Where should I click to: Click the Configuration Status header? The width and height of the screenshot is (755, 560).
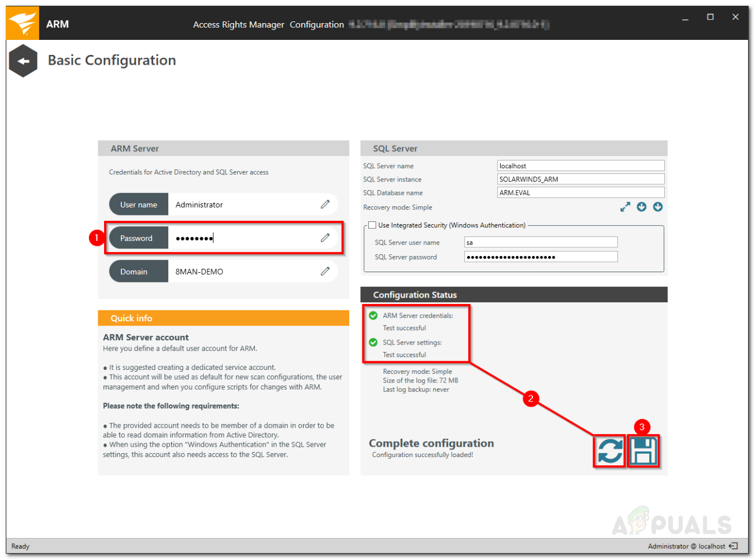514,295
